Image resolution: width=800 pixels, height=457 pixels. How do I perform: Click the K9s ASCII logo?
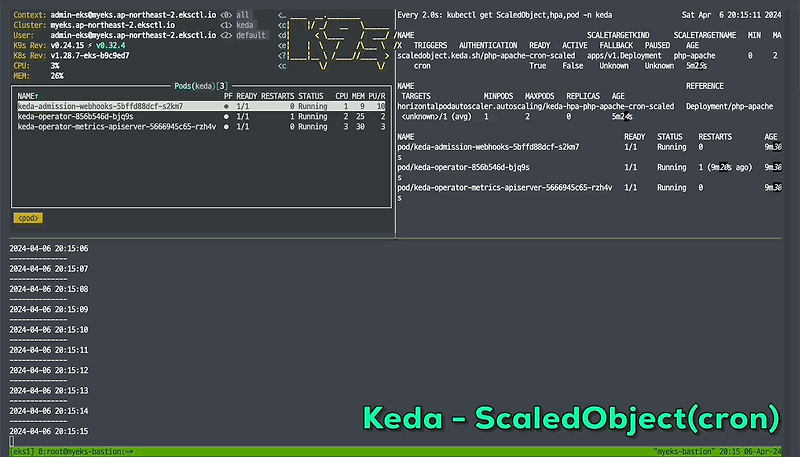339,43
